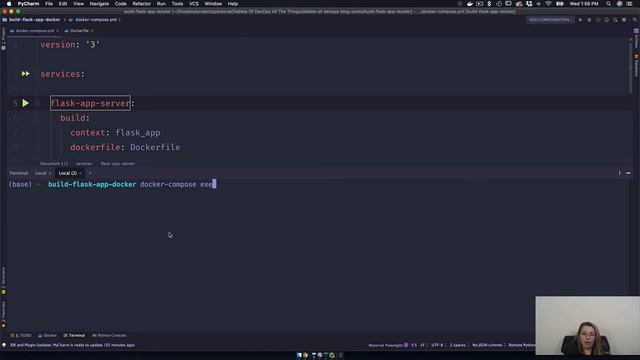The image size is (640, 360).
Task: Switch to Dockerfile editor tab
Action: [78, 31]
